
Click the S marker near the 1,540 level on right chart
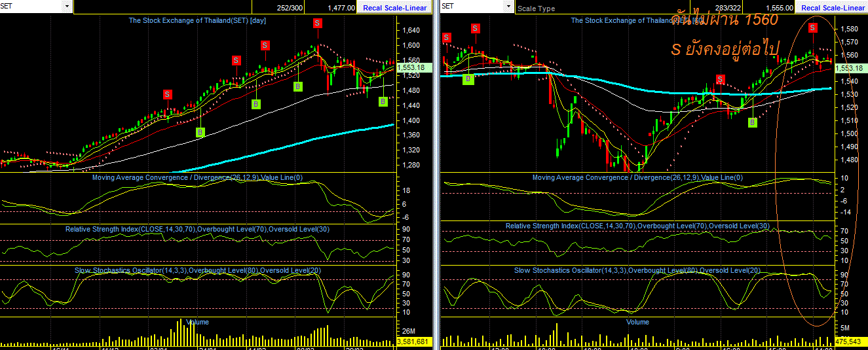click(x=720, y=80)
